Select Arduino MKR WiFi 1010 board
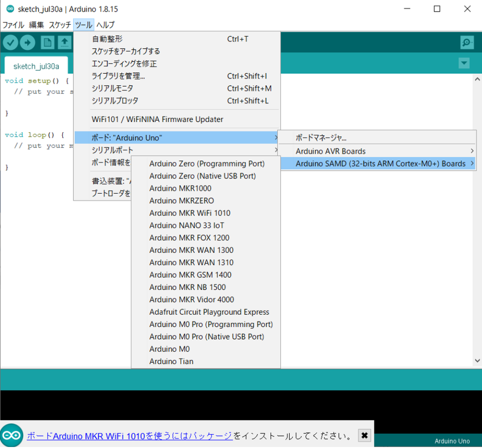482x448 pixels. pos(190,213)
